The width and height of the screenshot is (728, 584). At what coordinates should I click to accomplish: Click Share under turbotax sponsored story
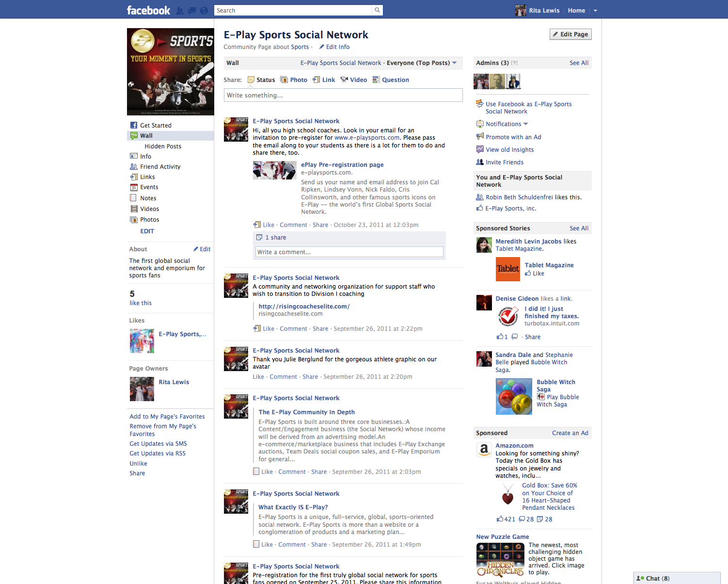[x=532, y=337]
